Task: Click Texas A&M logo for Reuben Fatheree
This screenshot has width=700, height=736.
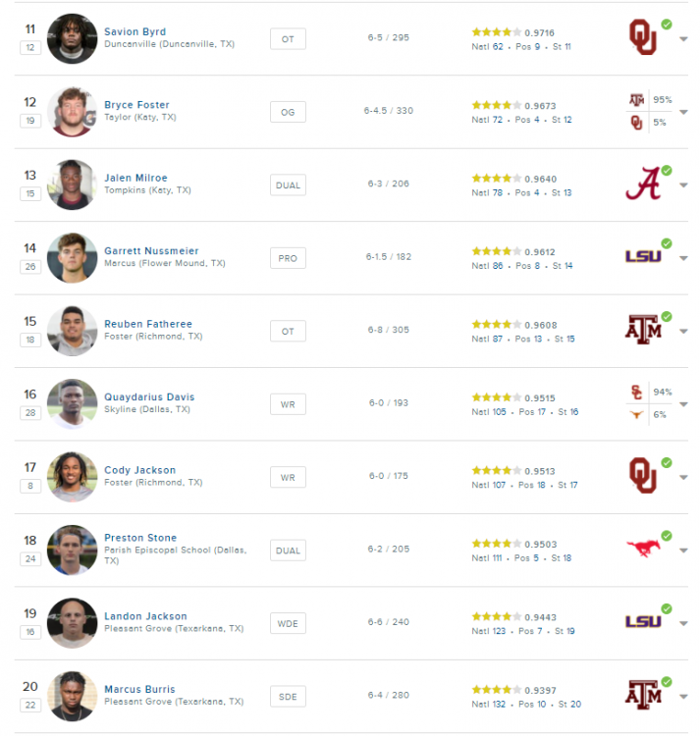Action: click(642, 330)
